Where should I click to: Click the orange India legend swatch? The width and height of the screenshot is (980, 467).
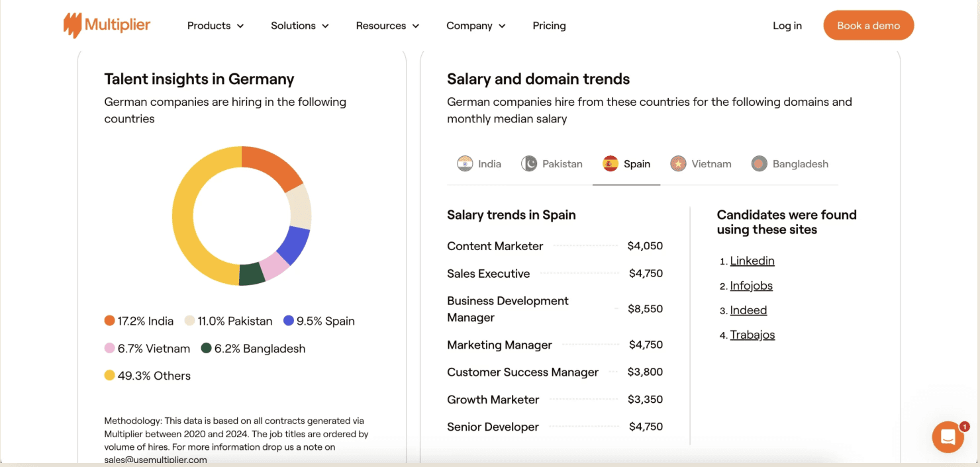pyautogui.click(x=109, y=321)
